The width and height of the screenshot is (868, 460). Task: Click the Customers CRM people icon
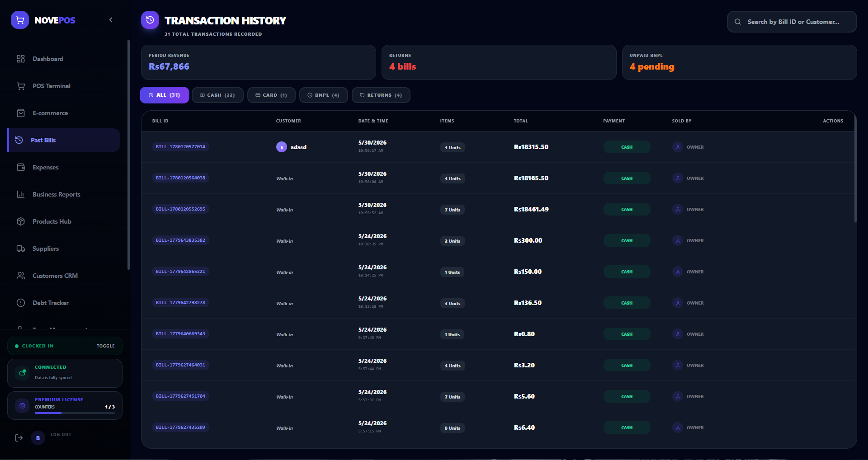click(21, 276)
